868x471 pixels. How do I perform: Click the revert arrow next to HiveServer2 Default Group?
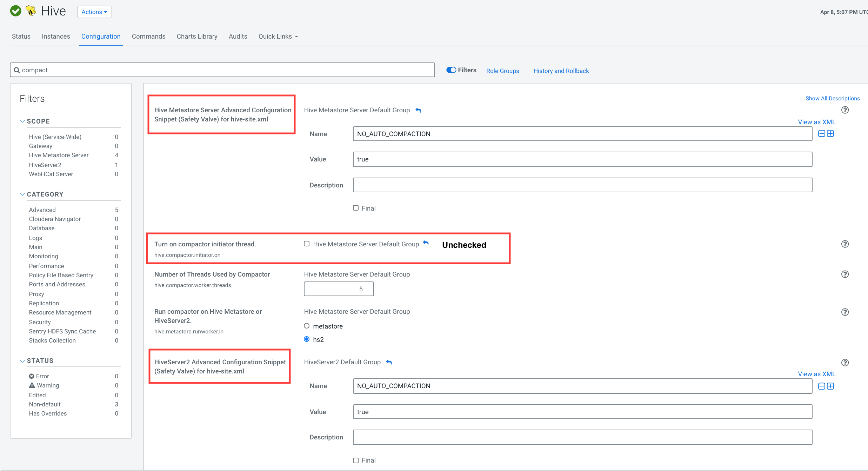point(389,362)
